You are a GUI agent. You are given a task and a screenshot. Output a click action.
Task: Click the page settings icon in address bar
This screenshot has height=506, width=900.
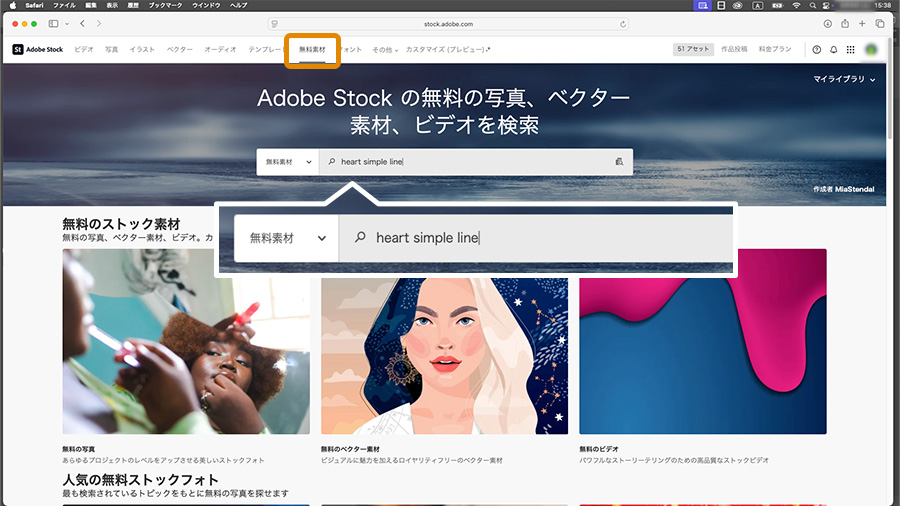[x=275, y=24]
